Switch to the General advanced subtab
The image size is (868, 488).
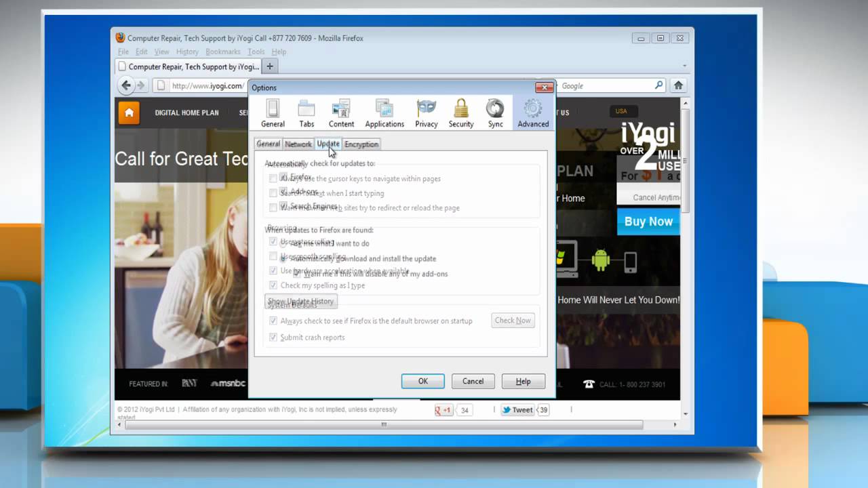268,144
